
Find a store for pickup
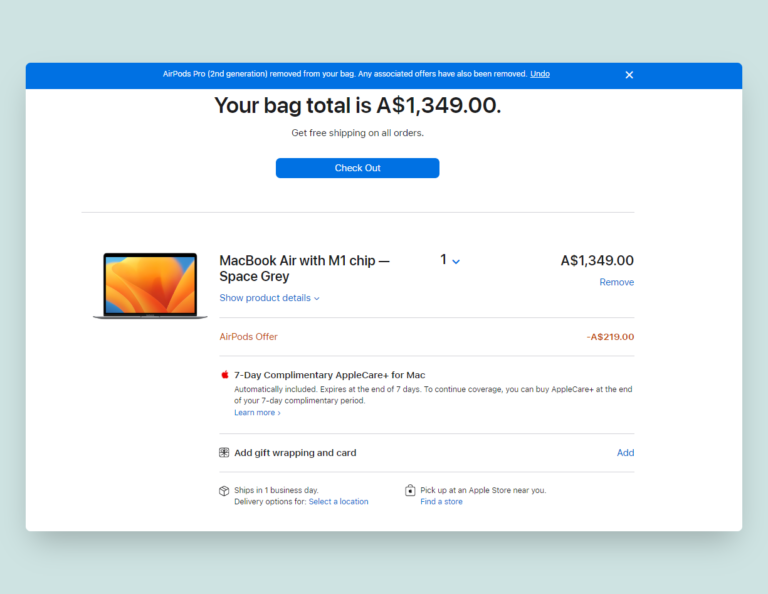(441, 501)
